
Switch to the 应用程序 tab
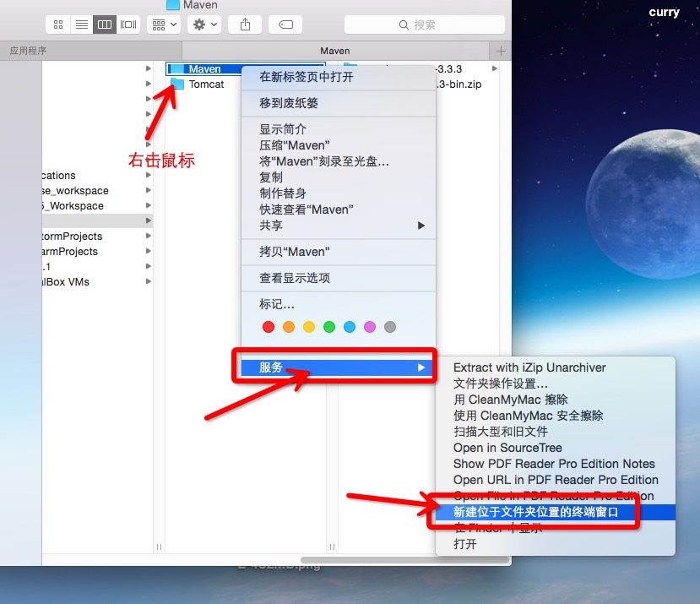91,51
